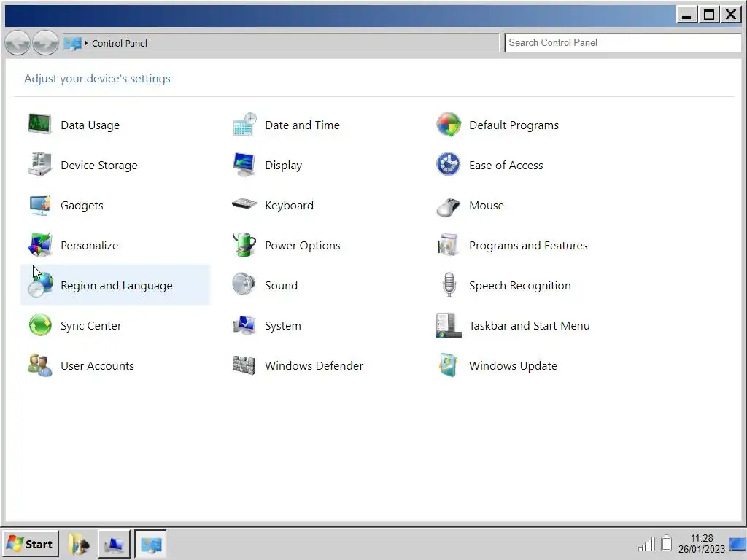Click the Display monitor icon
This screenshot has width=747, height=560.
click(x=244, y=165)
